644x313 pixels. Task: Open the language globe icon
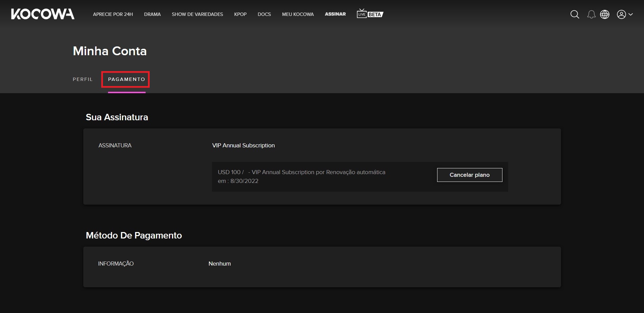[x=605, y=14]
